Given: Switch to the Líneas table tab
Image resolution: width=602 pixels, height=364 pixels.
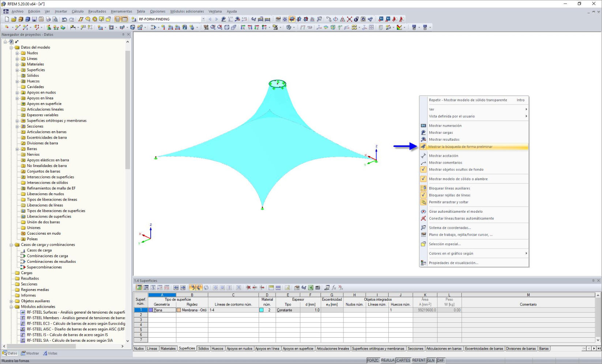Looking at the screenshot, I should pos(152,349).
